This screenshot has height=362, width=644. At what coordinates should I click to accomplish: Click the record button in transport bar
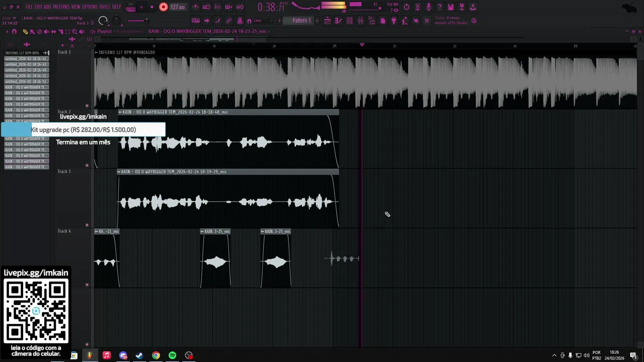tap(164, 7)
